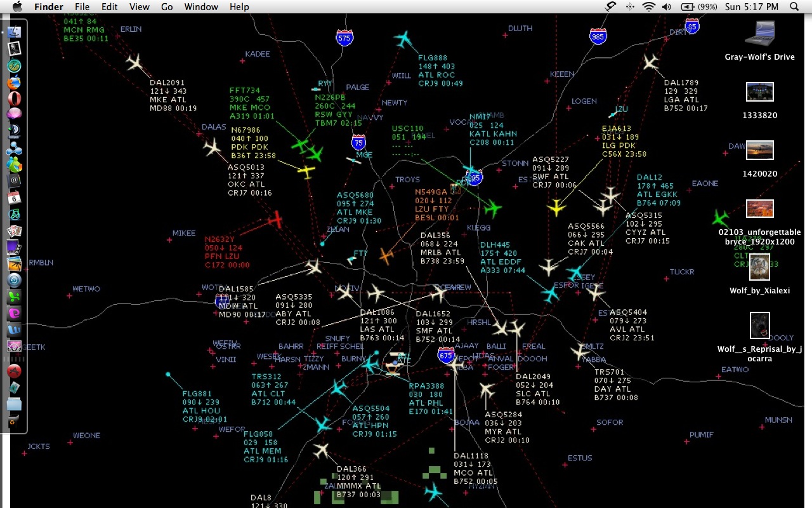Image resolution: width=812 pixels, height=508 pixels.
Task: Select the 02103_unforgettable bryce image thumbnail
Action: [x=760, y=208]
